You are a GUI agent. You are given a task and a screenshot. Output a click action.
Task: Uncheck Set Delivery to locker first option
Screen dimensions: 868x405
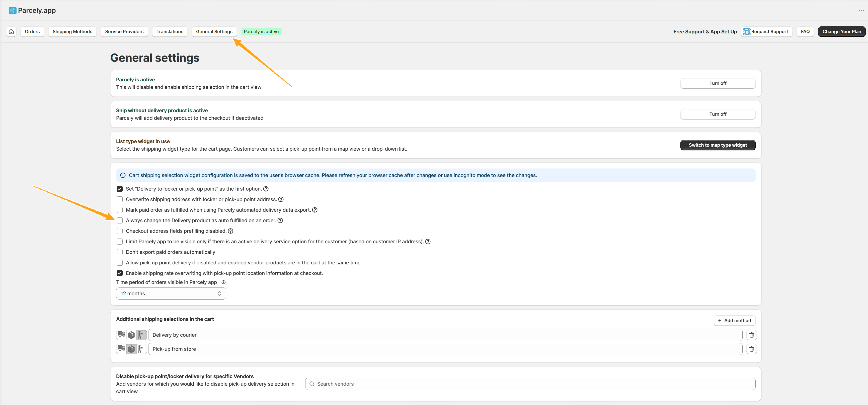click(x=120, y=189)
